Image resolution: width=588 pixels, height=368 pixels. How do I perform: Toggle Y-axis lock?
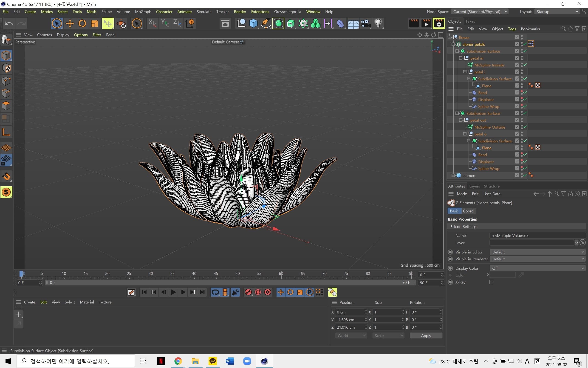pos(165,24)
